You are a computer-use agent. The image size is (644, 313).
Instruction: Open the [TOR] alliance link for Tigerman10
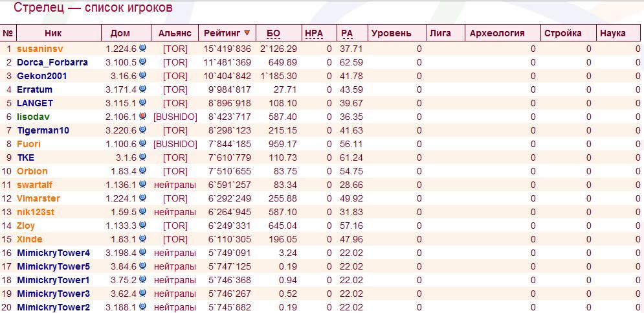175,130
